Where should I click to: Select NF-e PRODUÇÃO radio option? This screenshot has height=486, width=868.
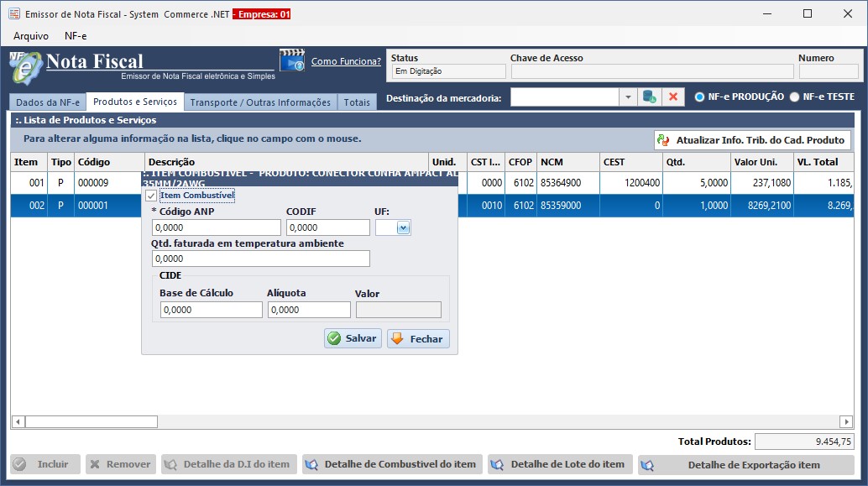click(699, 97)
